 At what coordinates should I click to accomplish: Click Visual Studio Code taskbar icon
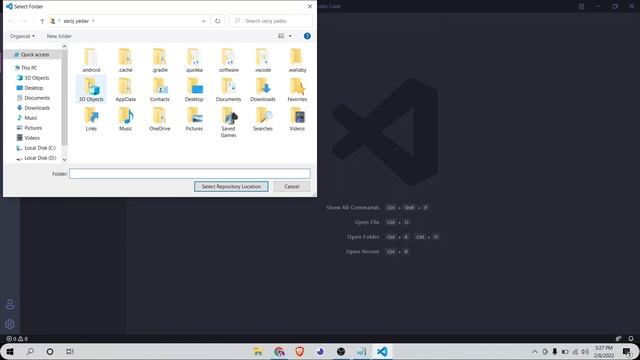(382, 351)
